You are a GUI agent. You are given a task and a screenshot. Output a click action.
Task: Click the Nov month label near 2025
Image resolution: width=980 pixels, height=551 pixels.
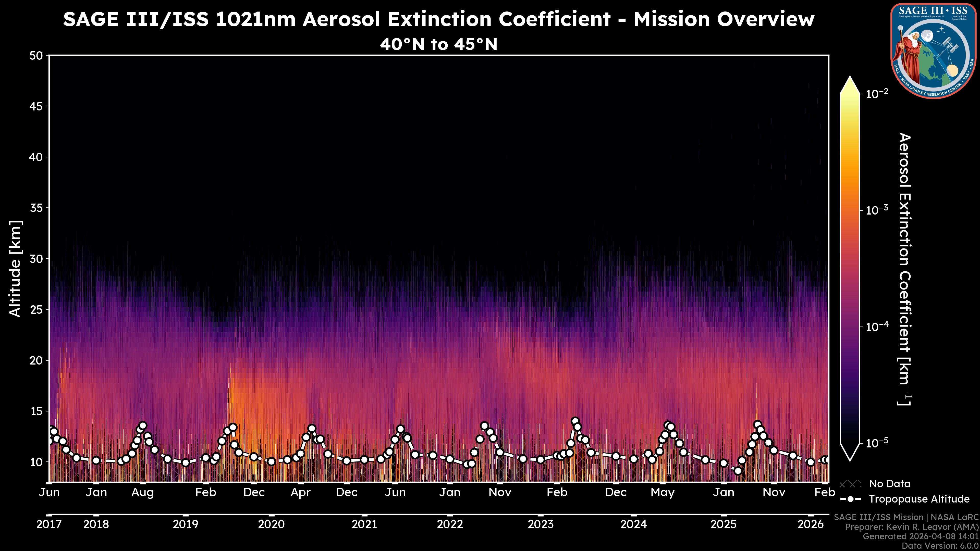pyautogui.click(x=774, y=492)
